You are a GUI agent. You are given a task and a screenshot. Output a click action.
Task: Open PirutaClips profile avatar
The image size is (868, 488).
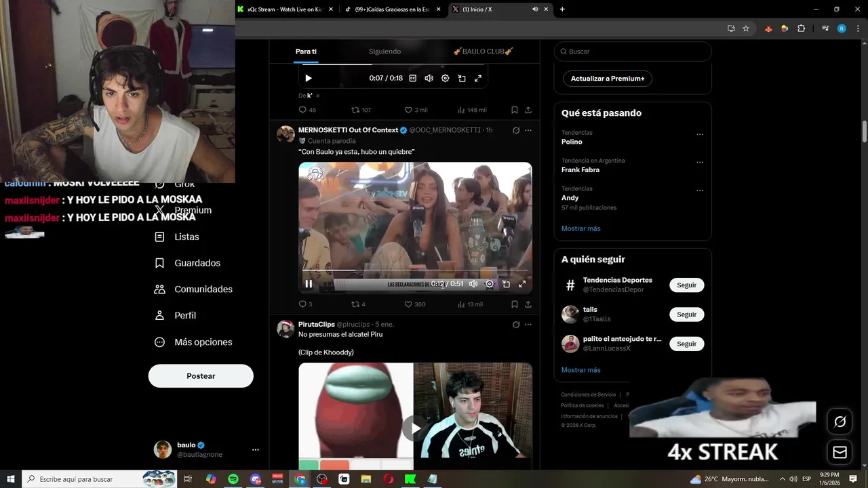285,329
